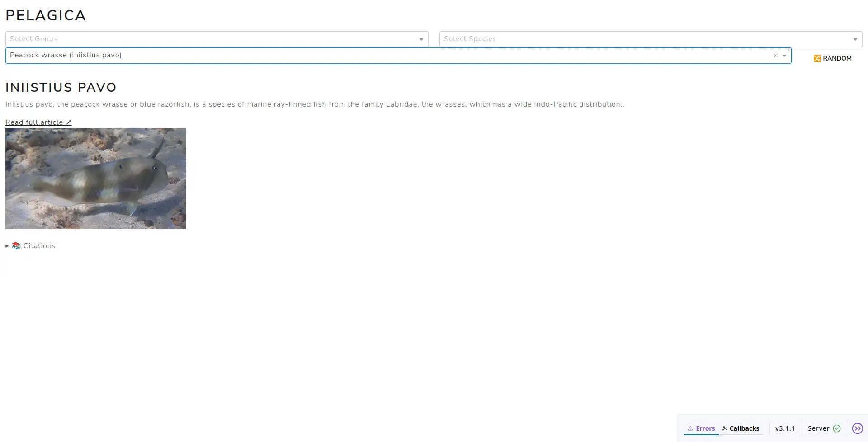Click the warning triangle icon beside Errors

pos(690,428)
